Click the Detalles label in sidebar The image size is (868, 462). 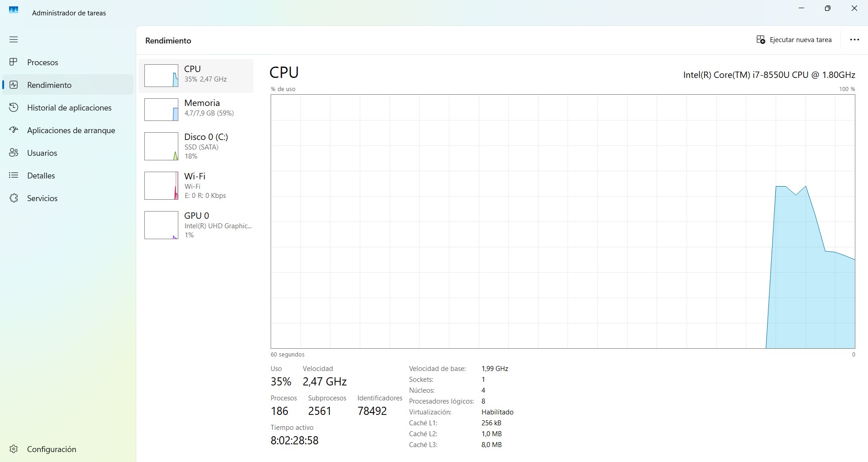click(41, 175)
